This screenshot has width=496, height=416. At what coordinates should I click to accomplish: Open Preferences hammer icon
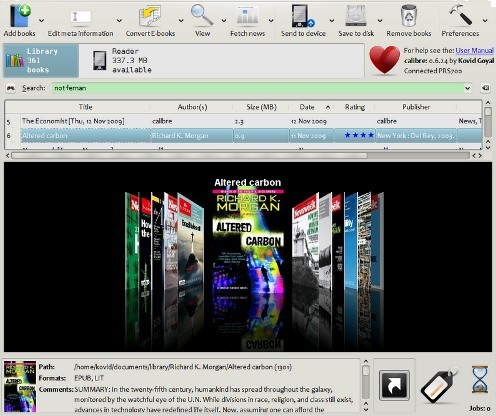pos(461,15)
